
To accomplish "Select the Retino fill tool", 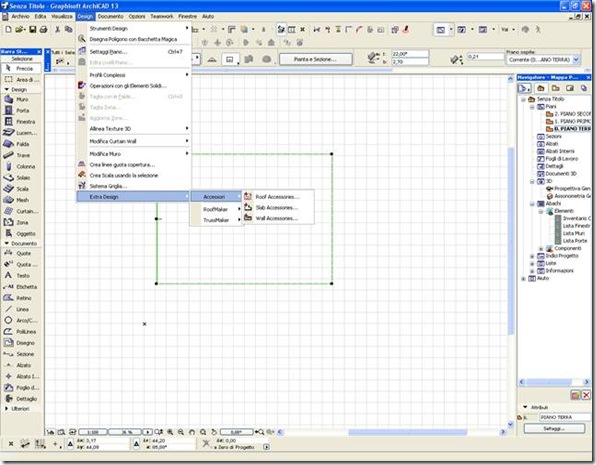I will pos(21,298).
